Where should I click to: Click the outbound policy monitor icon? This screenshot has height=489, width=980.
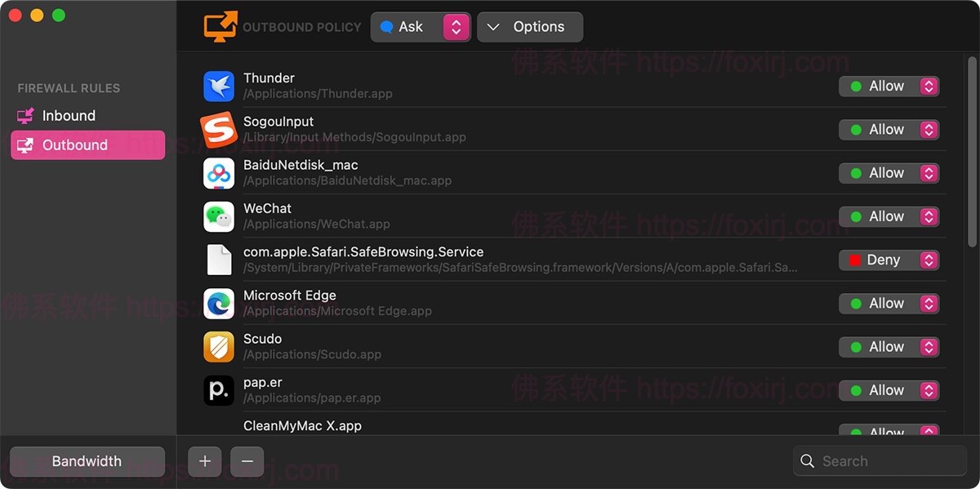coord(220,27)
